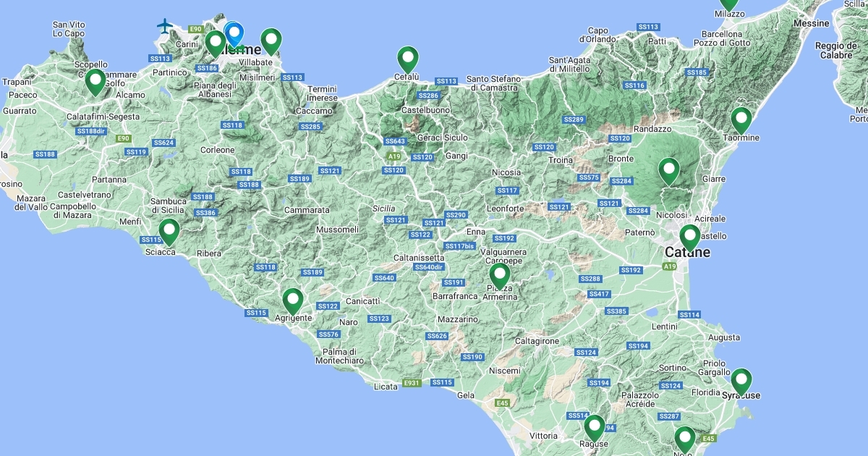Click the Messine city label

click(x=811, y=23)
